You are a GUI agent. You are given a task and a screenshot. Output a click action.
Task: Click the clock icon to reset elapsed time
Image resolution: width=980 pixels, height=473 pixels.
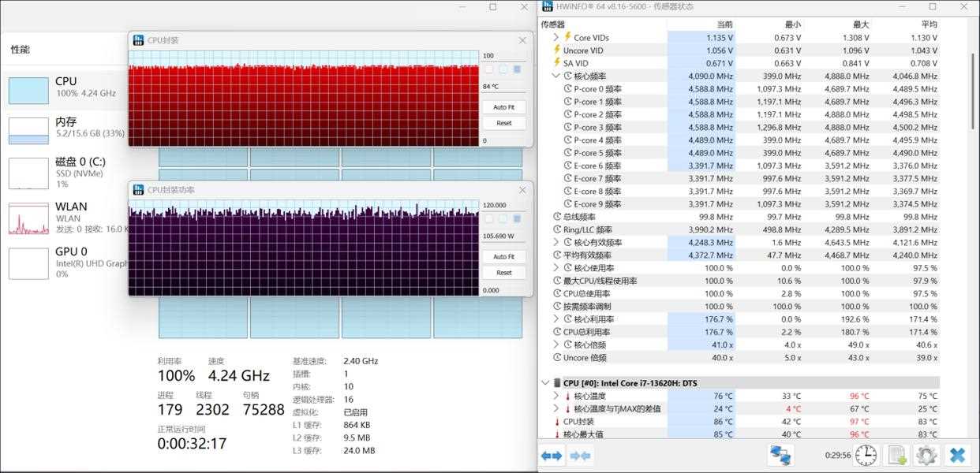tap(866, 455)
